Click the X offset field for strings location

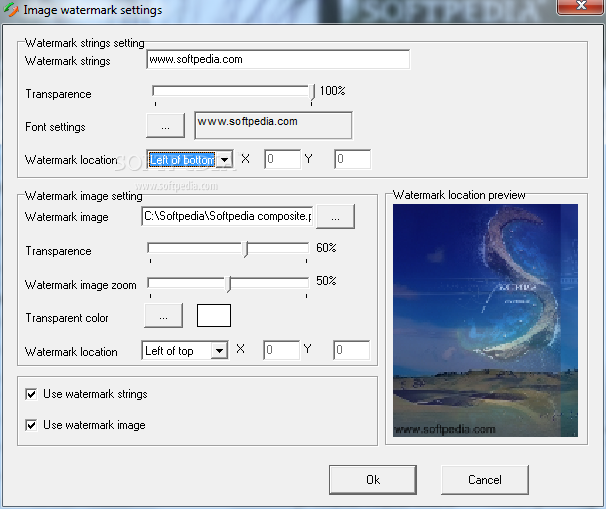[x=283, y=159]
